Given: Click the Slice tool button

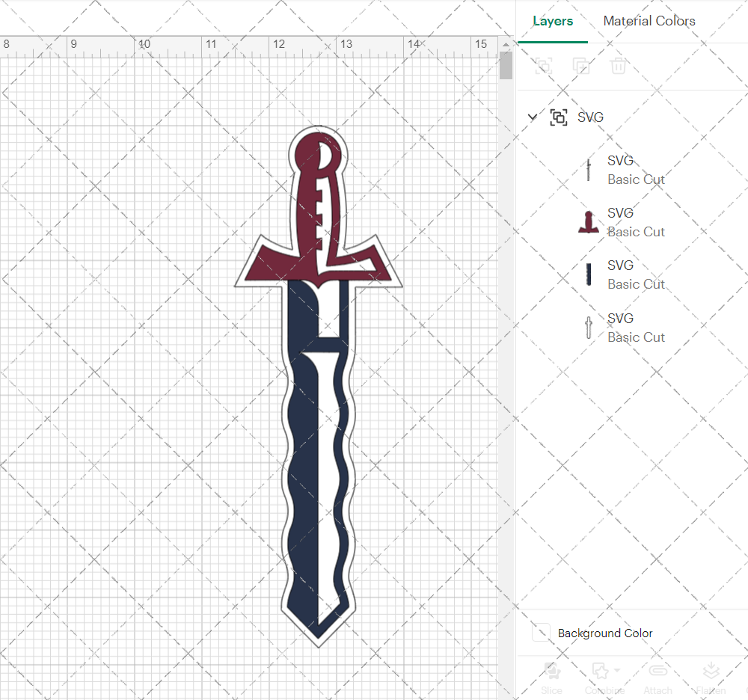Looking at the screenshot, I should click(x=551, y=678).
